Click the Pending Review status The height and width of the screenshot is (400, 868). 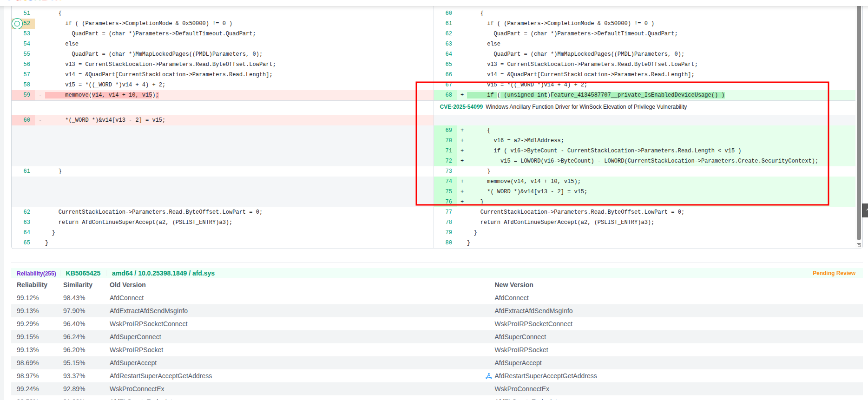click(x=834, y=273)
